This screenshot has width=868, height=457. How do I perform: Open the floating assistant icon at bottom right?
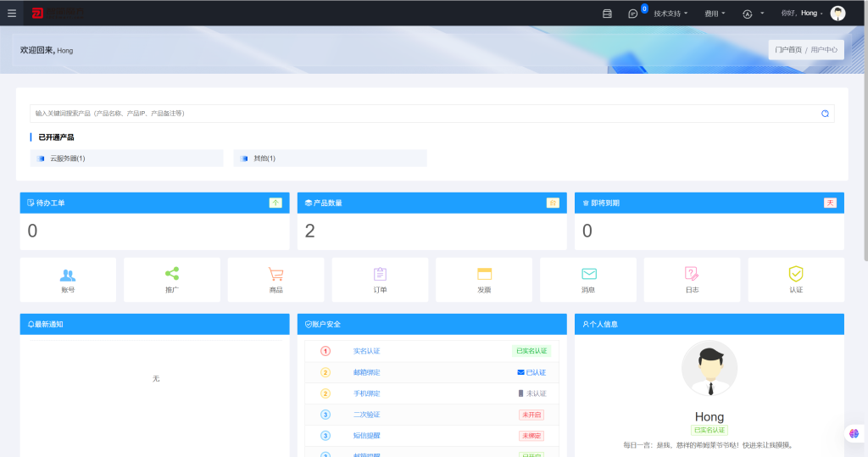[854, 433]
